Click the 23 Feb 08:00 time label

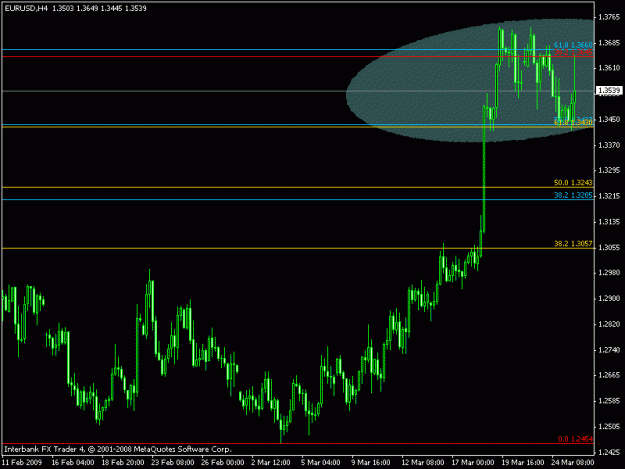tap(173, 463)
